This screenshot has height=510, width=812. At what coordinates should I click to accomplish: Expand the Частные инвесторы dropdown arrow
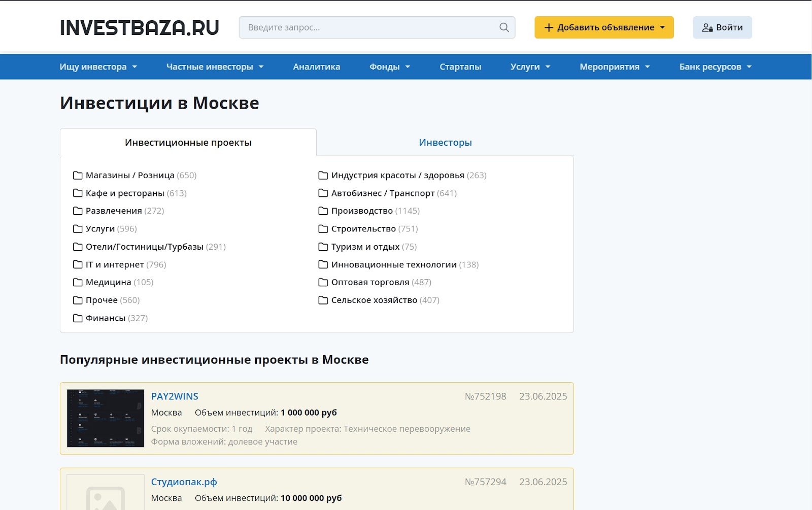[x=261, y=67]
